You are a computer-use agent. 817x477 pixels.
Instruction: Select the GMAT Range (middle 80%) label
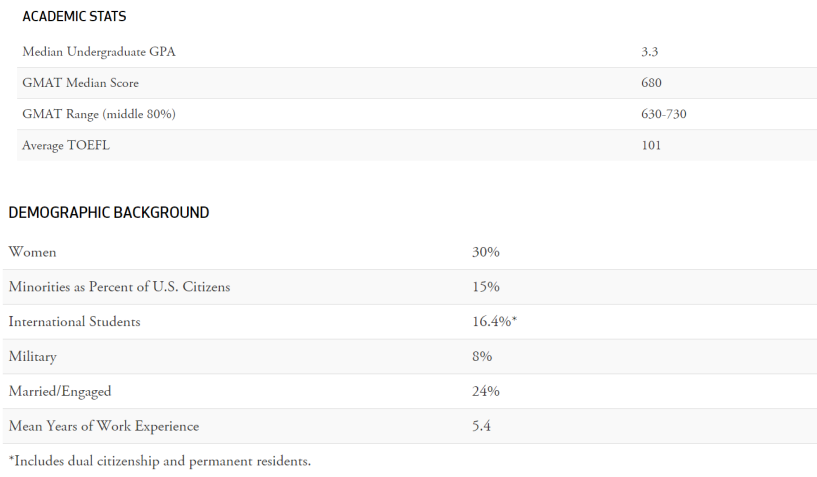(99, 114)
